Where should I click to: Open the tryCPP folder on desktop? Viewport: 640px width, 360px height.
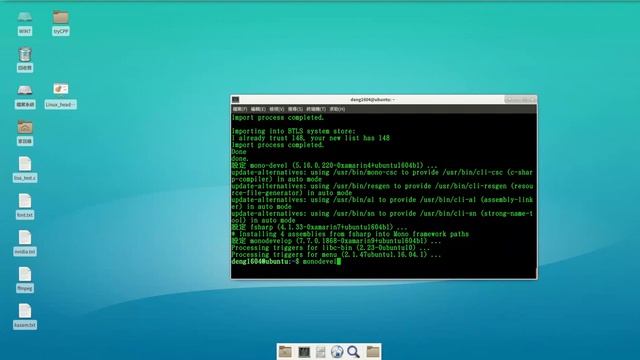[x=61, y=22]
